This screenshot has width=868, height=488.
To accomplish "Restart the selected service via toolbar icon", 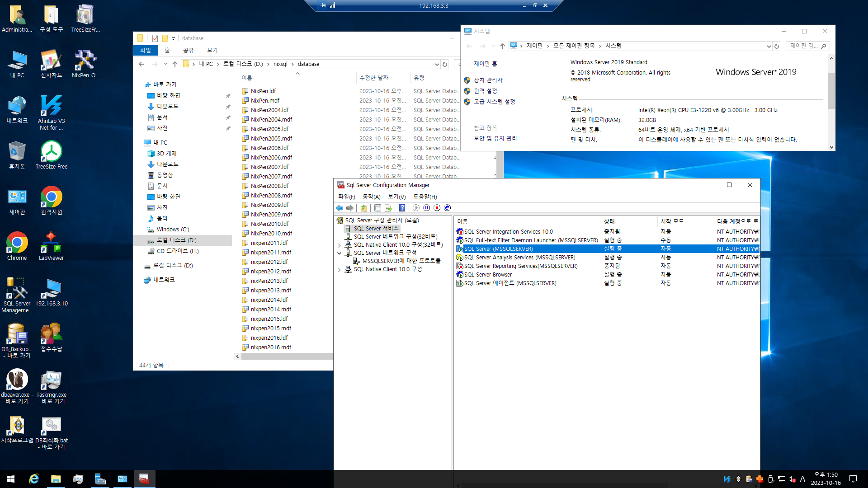I will pyautogui.click(x=448, y=208).
